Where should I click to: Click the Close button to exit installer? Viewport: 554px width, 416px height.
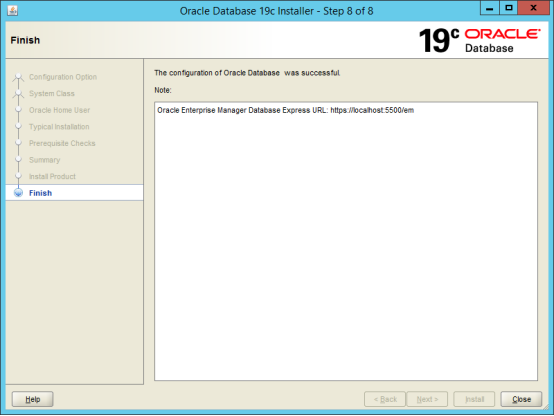tap(521, 399)
